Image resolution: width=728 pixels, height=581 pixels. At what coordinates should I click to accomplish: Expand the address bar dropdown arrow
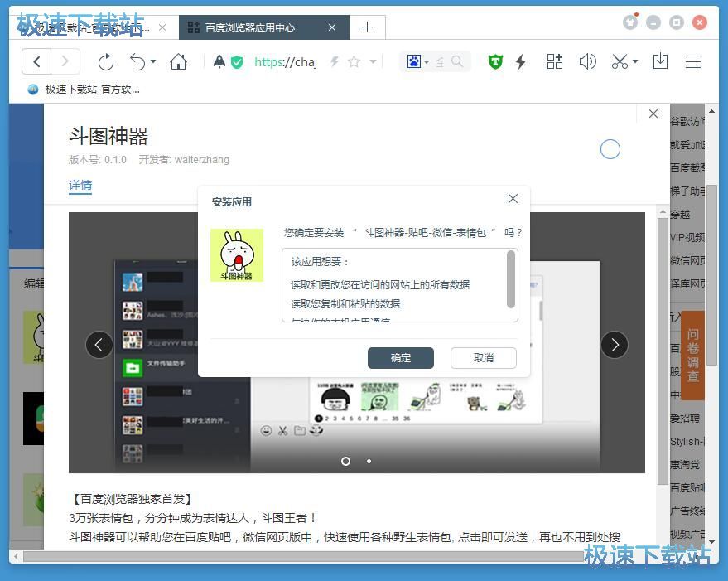[373, 61]
